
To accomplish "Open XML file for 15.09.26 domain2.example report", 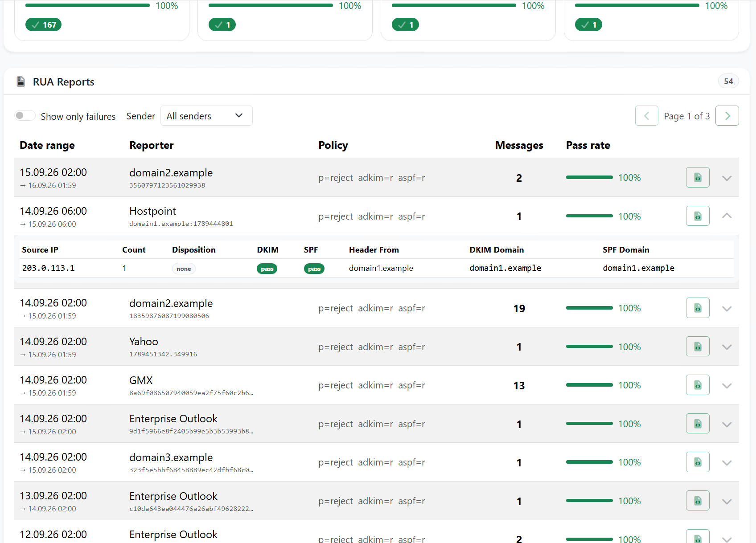I will [698, 177].
